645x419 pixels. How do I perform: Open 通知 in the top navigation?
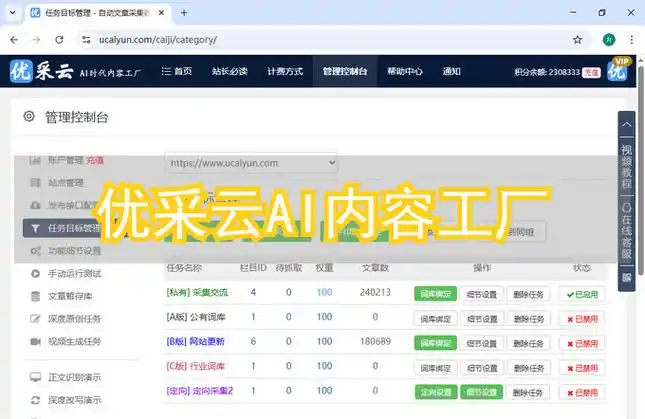(451, 71)
